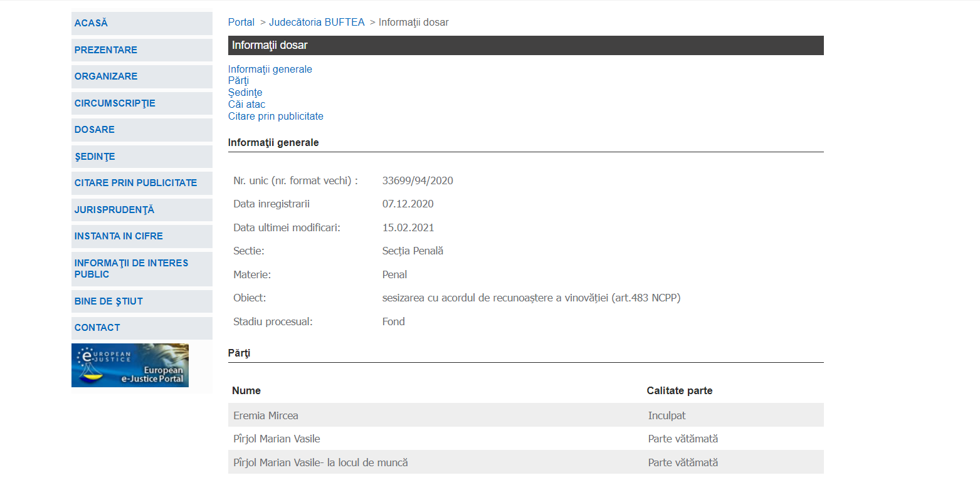
Task: Jump to Informații generale anchor link
Action: click(270, 70)
